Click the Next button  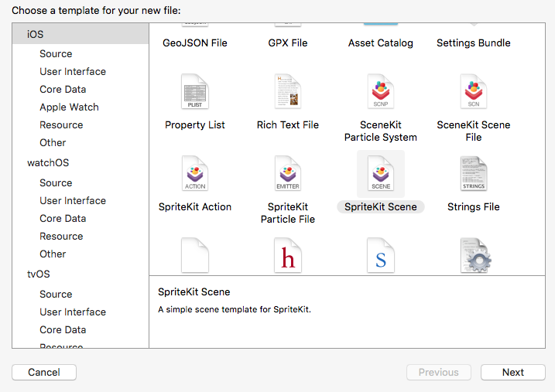click(513, 372)
